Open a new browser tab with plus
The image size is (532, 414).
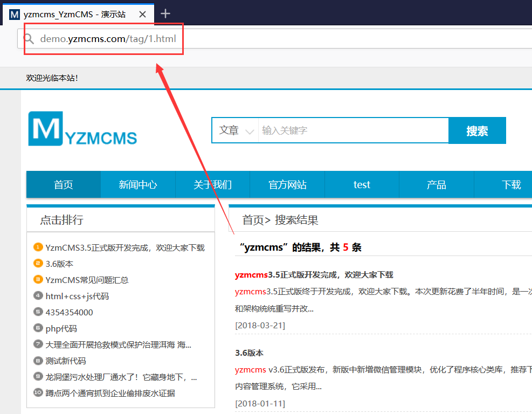click(165, 14)
